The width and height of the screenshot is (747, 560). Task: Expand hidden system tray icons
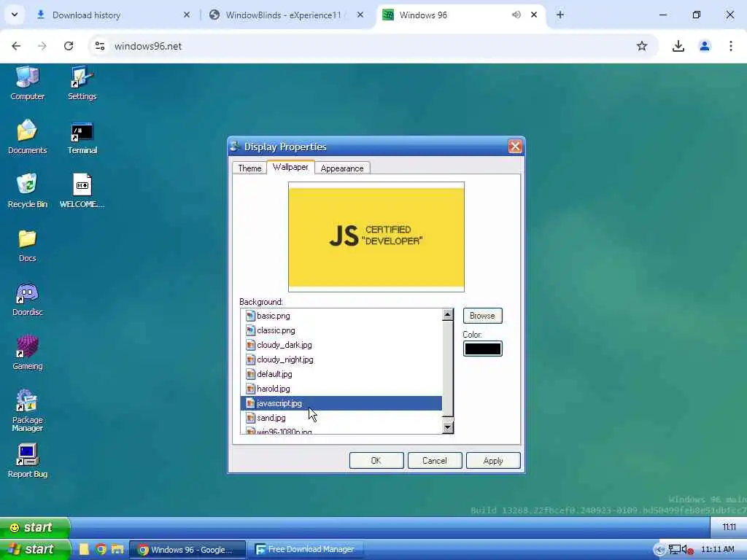pos(659,550)
